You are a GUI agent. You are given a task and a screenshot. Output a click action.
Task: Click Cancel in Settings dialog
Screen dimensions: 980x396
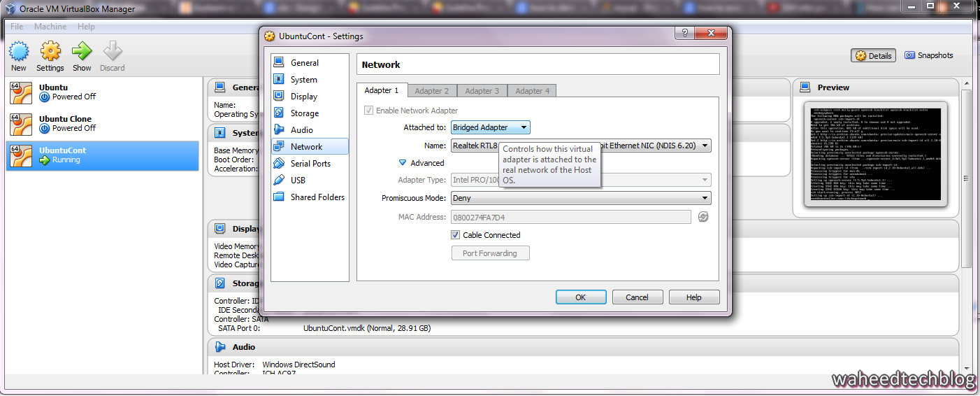pos(637,297)
